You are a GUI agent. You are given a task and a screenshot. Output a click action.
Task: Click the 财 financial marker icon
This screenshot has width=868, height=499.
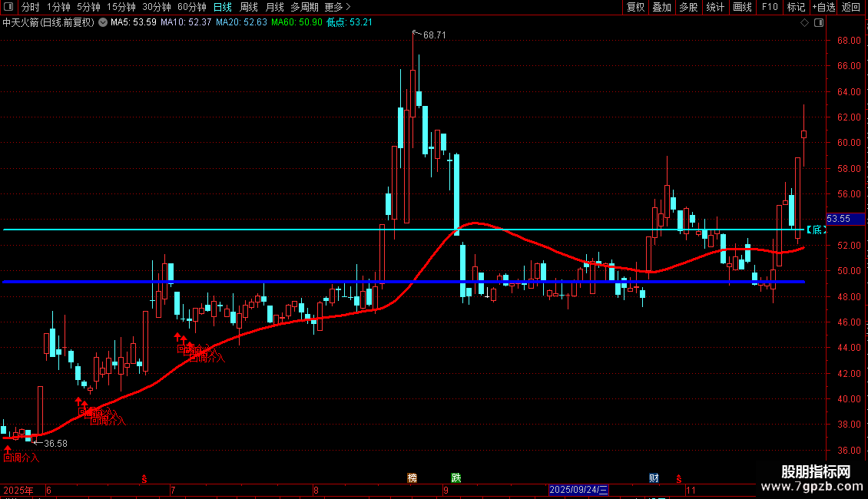point(654,478)
